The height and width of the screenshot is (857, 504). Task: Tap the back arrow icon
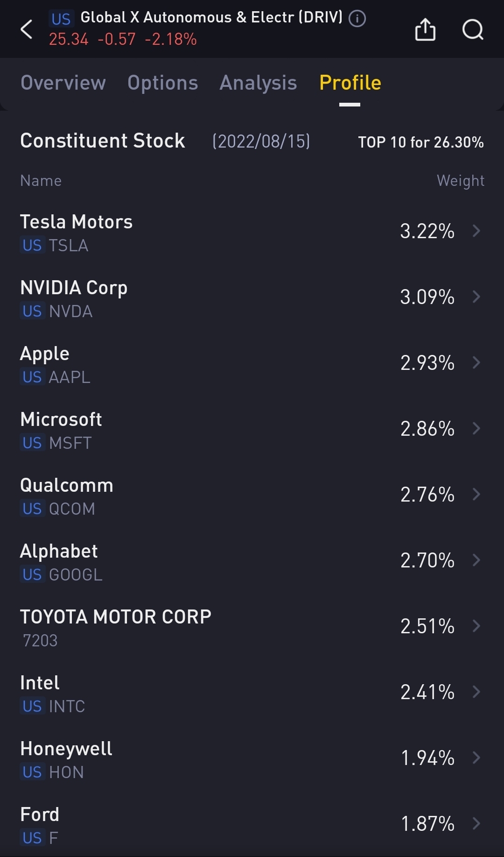pyautogui.click(x=27, y=29)
